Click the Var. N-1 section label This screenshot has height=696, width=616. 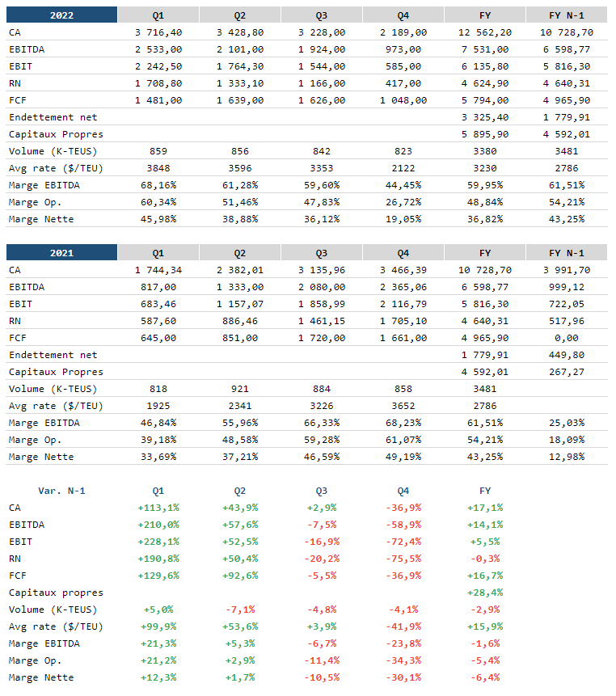pyautogui.click(x=61, y=491)
